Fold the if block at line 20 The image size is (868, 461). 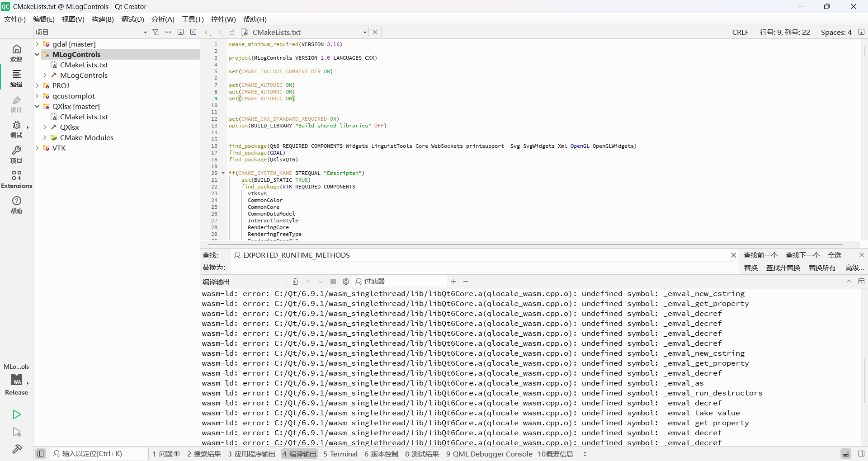point(223,173)
